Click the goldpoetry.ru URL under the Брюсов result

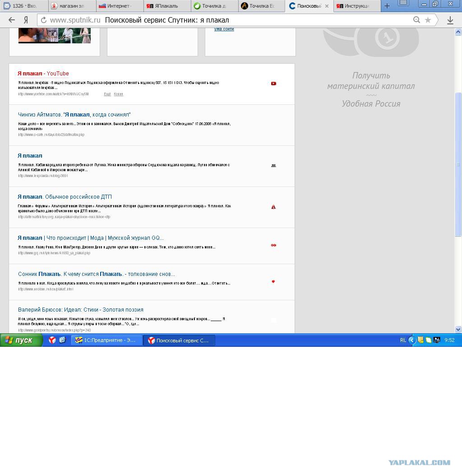(x=54, y=330)
